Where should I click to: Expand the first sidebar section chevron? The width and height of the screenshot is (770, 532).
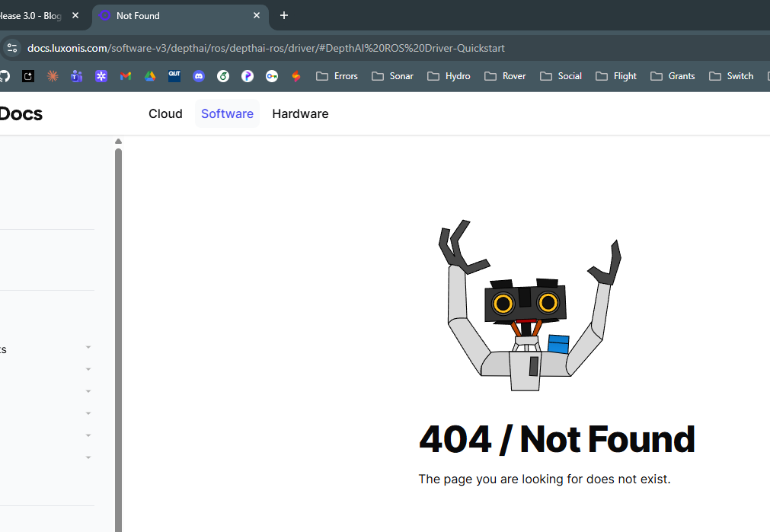[x=88, y=347]
